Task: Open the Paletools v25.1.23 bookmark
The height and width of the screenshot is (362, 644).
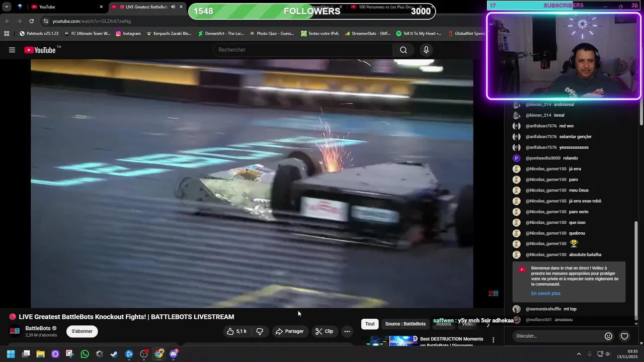Action: (x=39, y=34)
